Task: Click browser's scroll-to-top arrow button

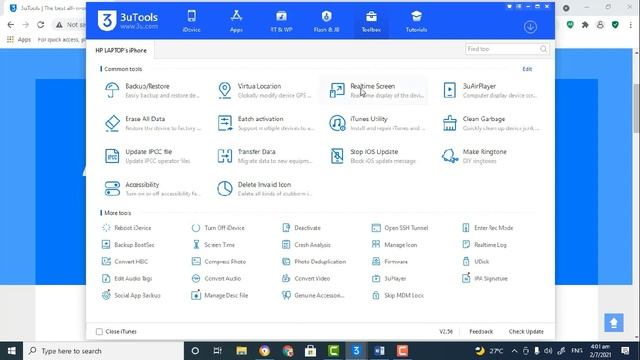Action: pyautogui.click(x=613, y=323)
